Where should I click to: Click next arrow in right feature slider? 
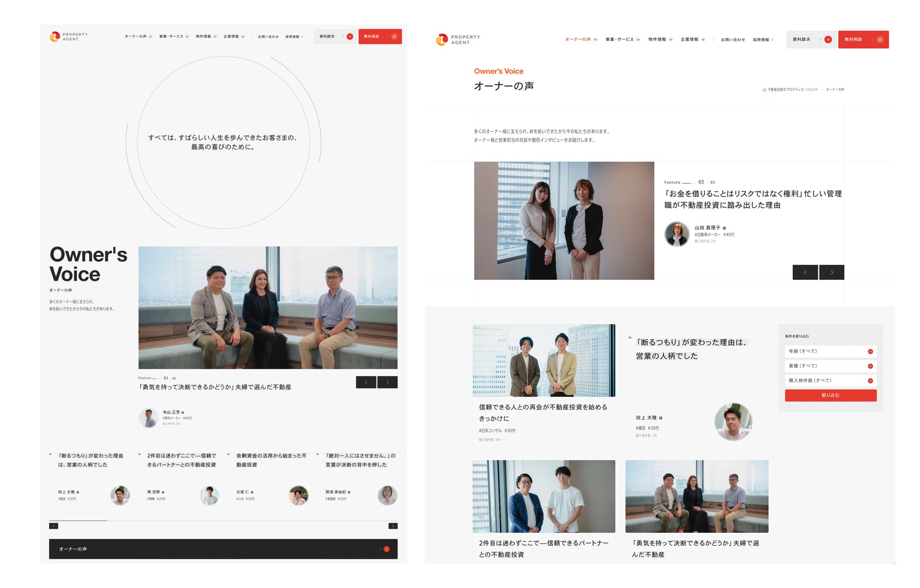[831, 272]
